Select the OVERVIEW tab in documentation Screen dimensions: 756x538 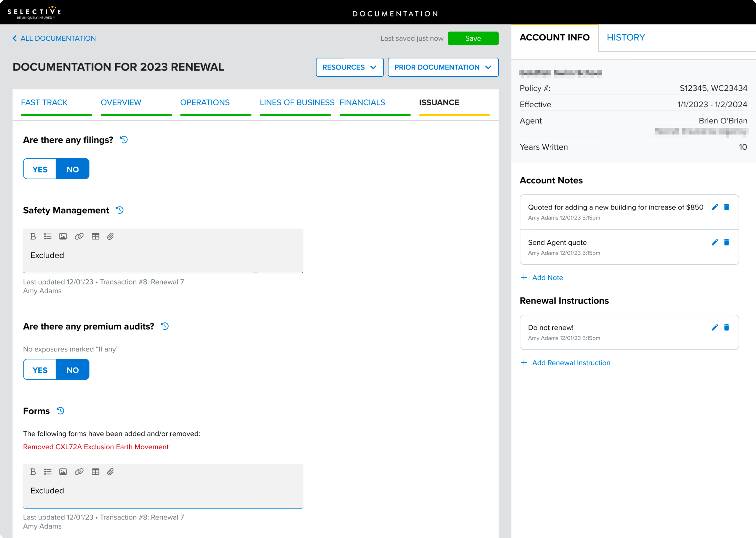[x=120, y=102]
